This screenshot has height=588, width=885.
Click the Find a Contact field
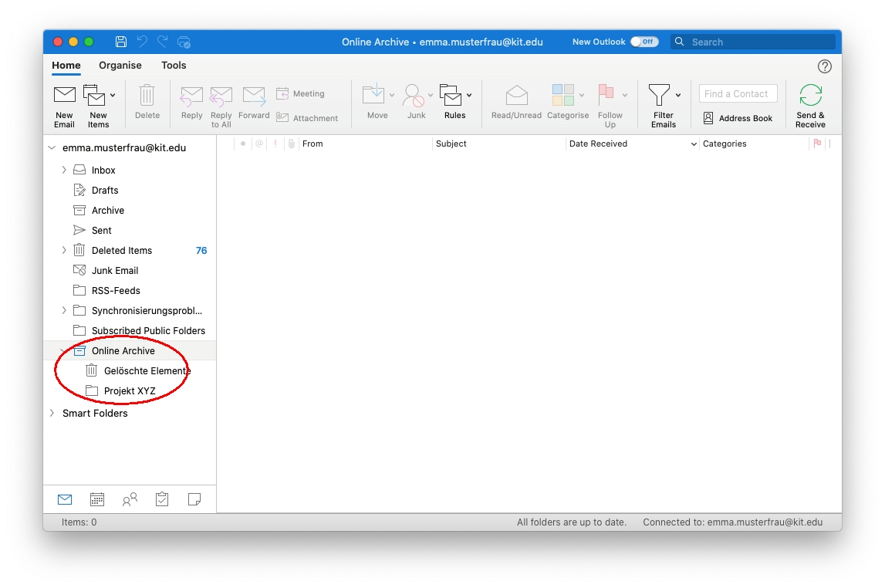pyautogui.click(x=738, y=94)
